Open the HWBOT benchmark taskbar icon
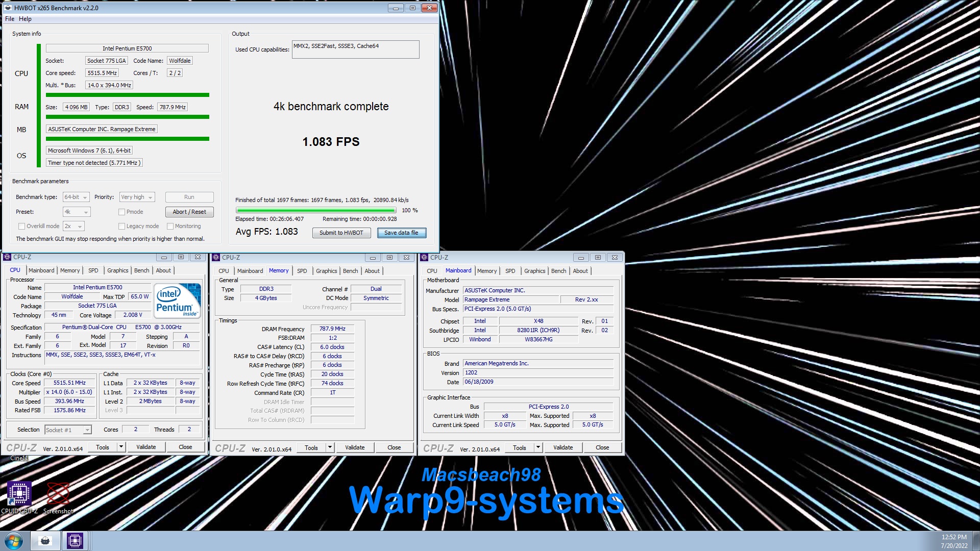Viewport: 980px width, 551px height. [45, 541]
